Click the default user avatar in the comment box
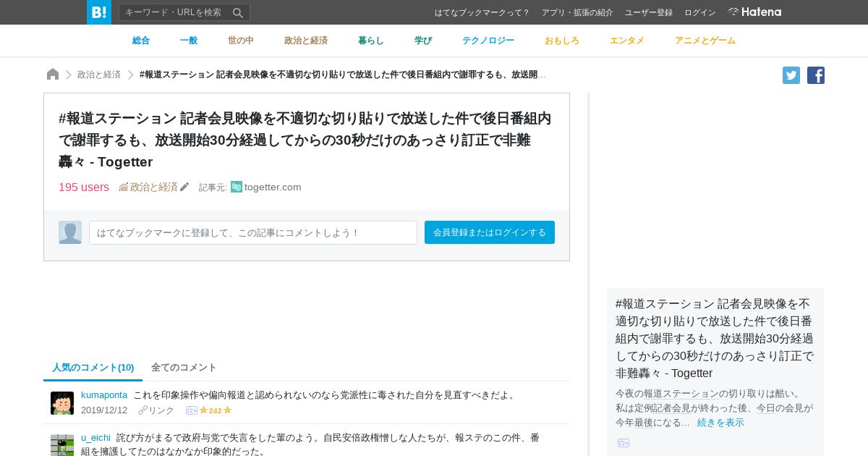 tap(70, 232)
